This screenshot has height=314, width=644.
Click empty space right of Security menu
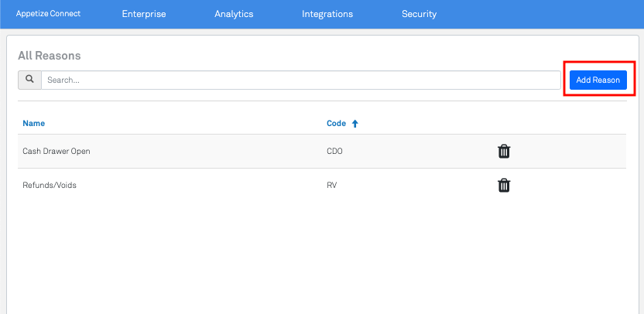click(x=542, y=14)
